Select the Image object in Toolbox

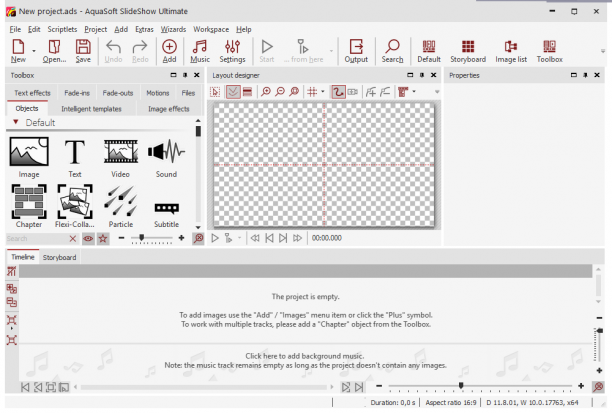(29, 157)
